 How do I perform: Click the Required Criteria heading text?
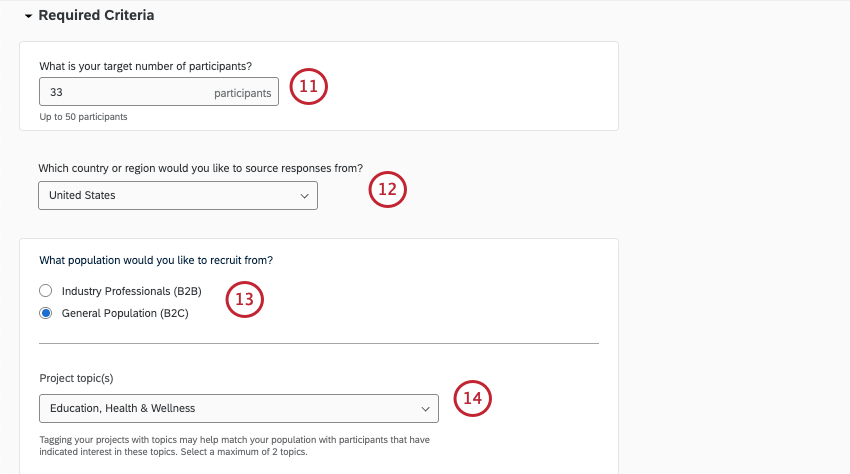coord(96,16)
